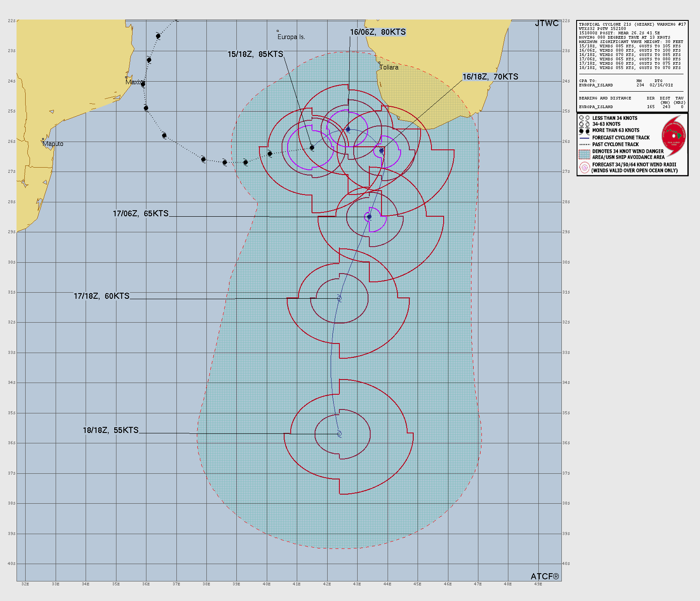Viewport: 700px width, 601px height.
Task: Click the 17/06Z forecast position marker
Action: click(369, 217)
